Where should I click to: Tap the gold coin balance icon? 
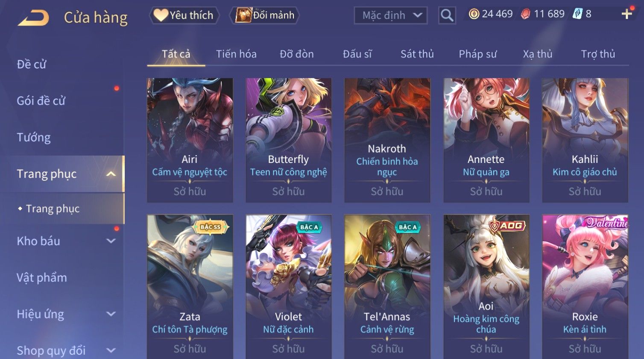pos(474,14)
